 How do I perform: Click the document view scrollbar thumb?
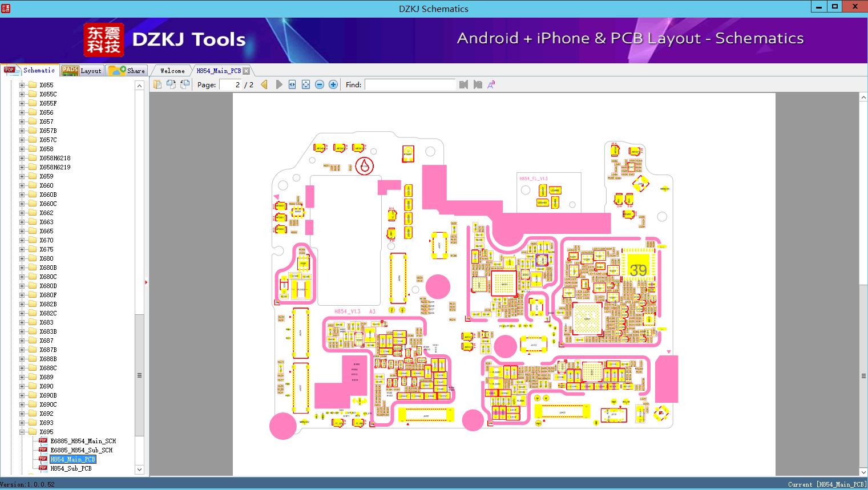point(863,375)
